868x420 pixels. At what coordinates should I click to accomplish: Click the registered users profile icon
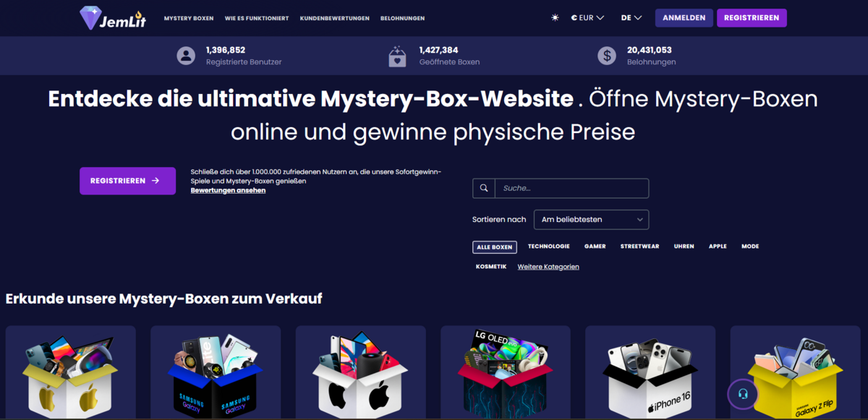point(186,56)
